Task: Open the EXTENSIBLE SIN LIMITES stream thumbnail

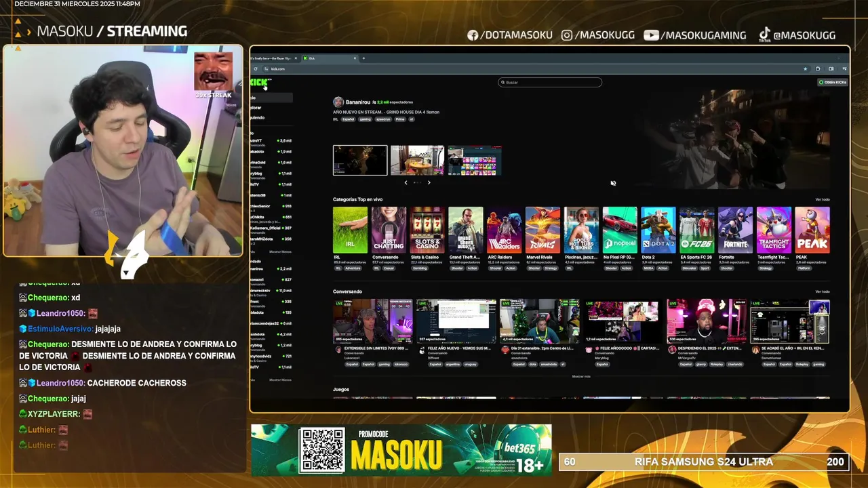Action: (x=372, y=321)
